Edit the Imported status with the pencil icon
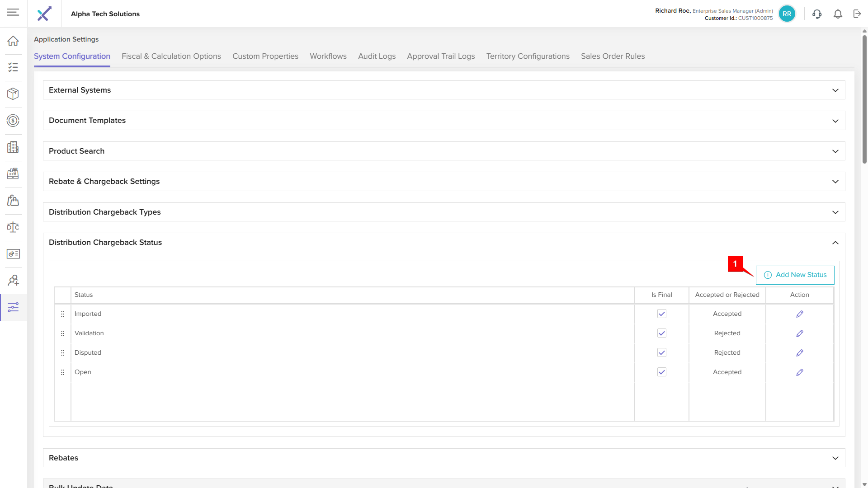Screen dimensions: 868x488 tap(799, 314)
